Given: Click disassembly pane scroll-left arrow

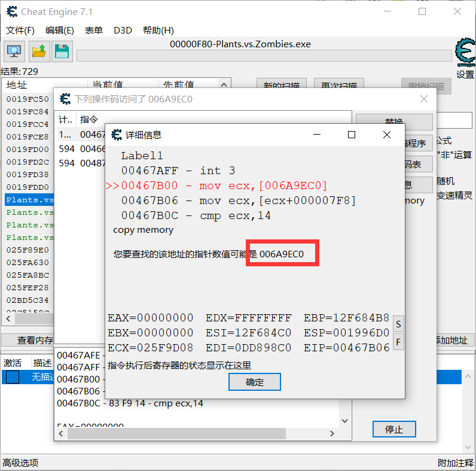Looking at the screenshot, I should coord(61,433).
